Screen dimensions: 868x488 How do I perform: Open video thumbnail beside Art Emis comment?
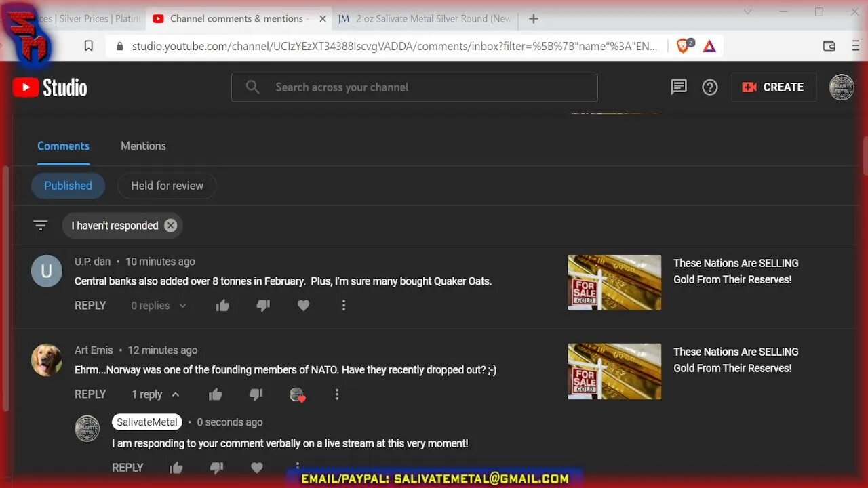click(614, 371)
